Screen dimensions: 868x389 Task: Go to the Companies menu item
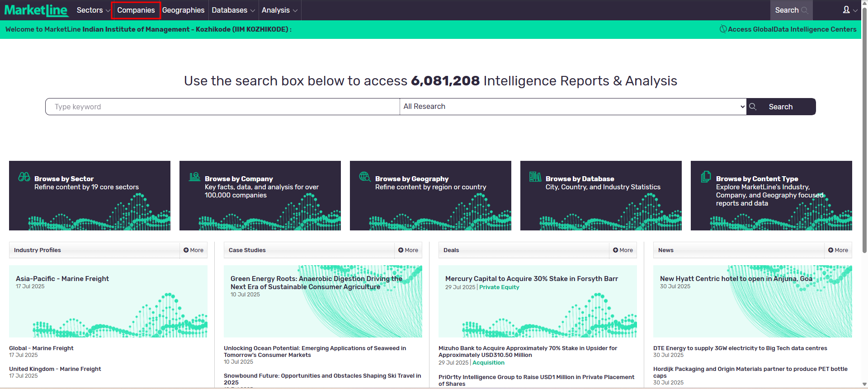(136, 10)
